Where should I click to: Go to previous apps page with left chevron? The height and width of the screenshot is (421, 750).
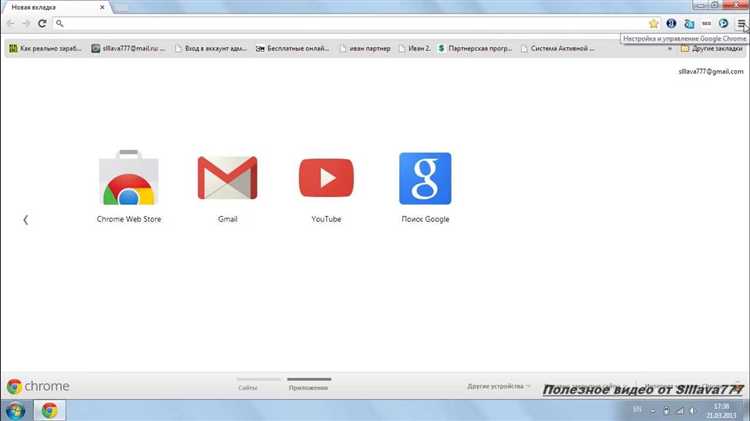[25, 220]
